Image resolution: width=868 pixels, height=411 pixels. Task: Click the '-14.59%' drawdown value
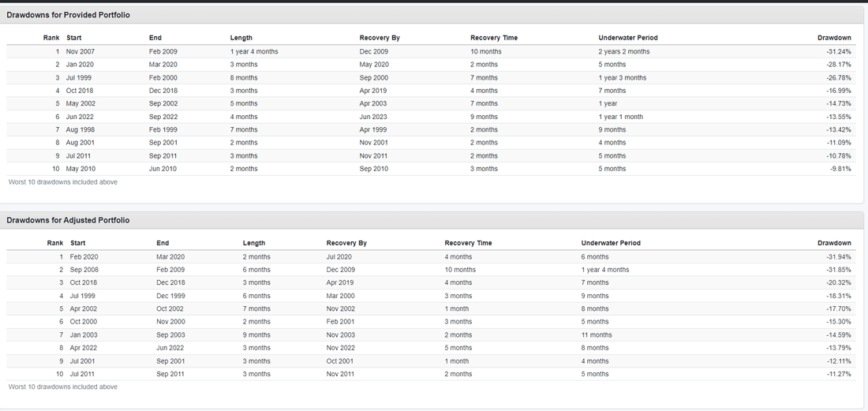point(839,334)
